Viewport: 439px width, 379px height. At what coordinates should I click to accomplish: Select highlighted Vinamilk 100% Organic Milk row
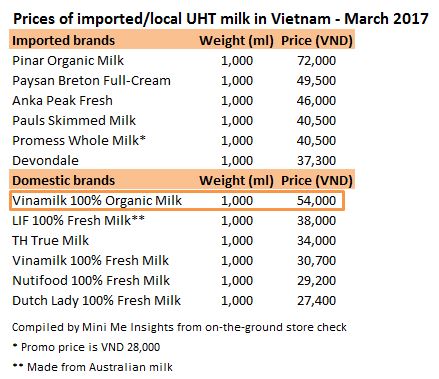point(177,201)
